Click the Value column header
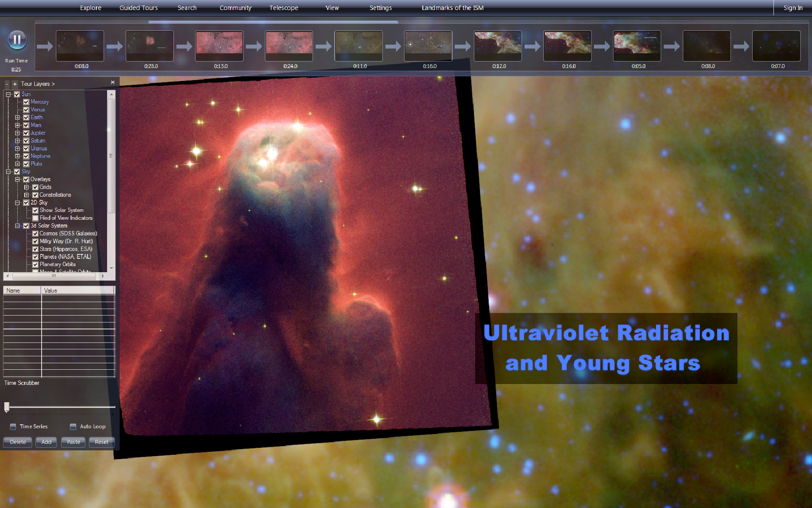The width and height of the screenshot is (812, 508). pos(78,290)
